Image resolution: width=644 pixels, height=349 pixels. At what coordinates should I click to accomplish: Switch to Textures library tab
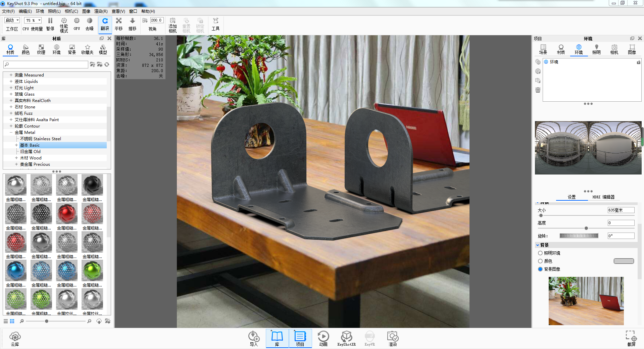pos(41,49)
